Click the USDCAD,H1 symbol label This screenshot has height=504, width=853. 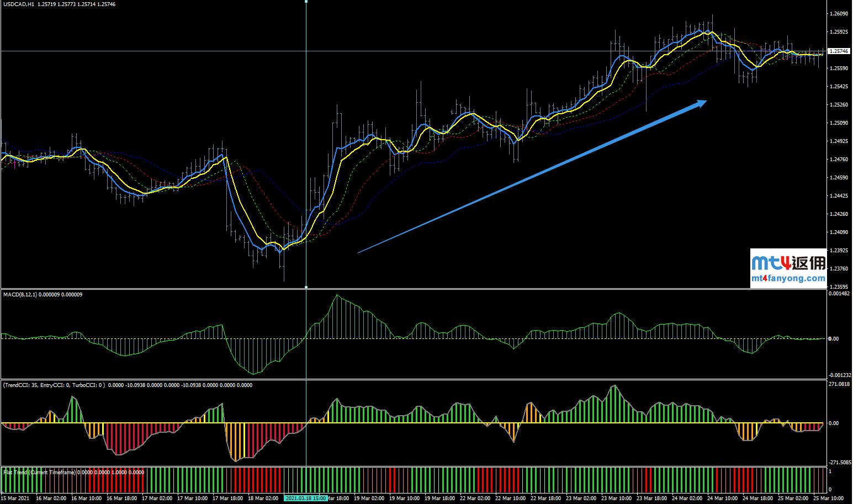pyautogui.click(x=19, y=4)
